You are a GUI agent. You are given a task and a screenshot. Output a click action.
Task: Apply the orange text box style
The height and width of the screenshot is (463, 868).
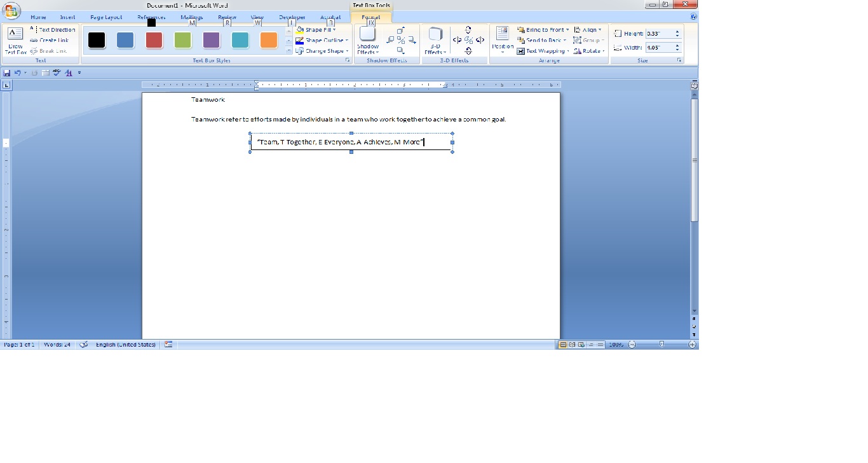tap(269, 40)
